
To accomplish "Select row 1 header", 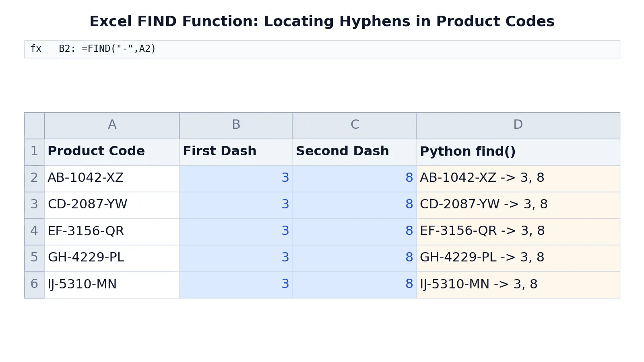I will (34, 152).
